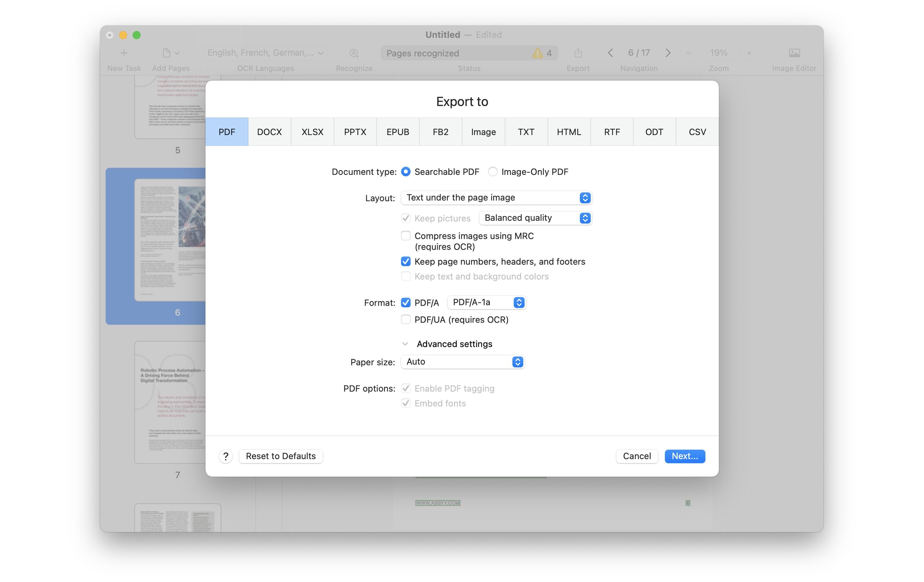Image resolution: width=924 pixels, height=582 pixels.
Task: Click the Reset to Defaults button
Action: 280,456
